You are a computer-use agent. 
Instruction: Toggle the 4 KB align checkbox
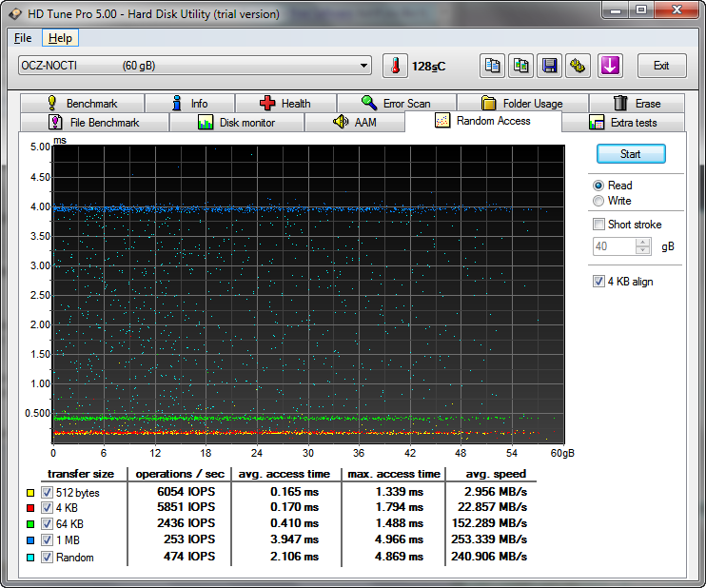(598, 282)
